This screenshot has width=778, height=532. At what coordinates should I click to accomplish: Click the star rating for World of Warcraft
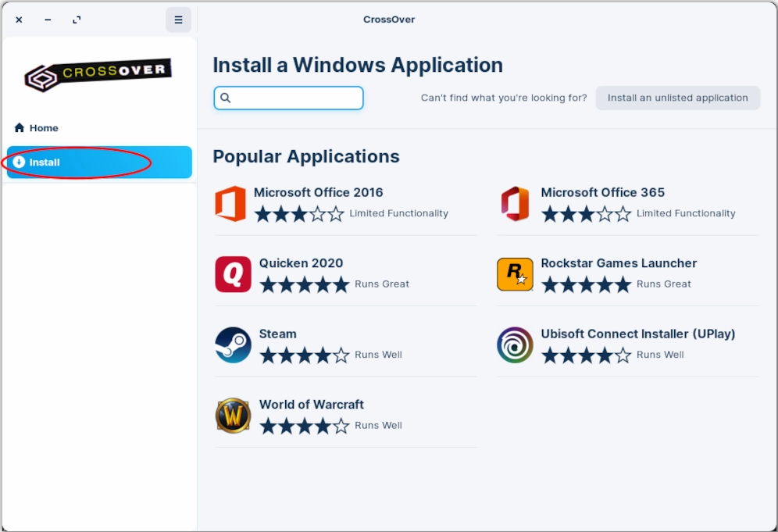click(305, 426)
